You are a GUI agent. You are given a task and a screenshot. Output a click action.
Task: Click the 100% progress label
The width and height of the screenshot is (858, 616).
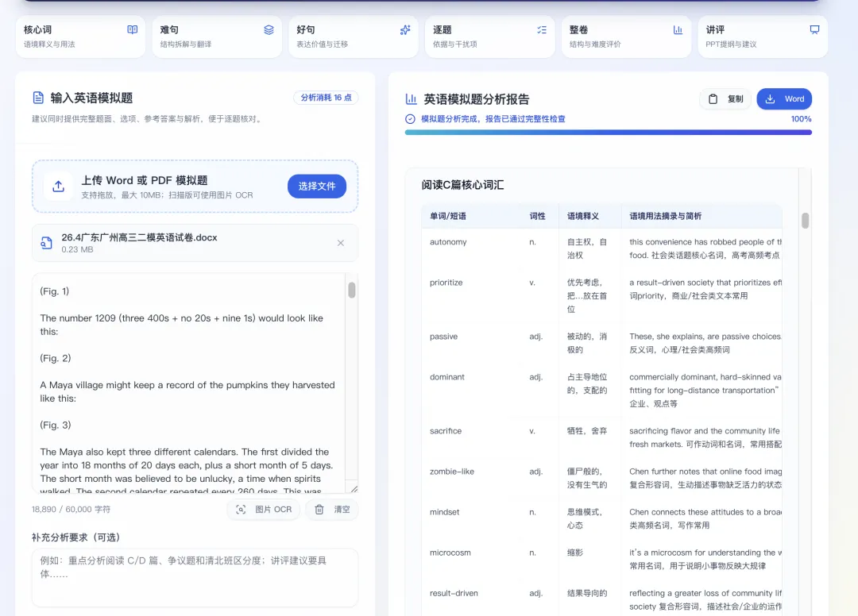(x=801, y=118)
